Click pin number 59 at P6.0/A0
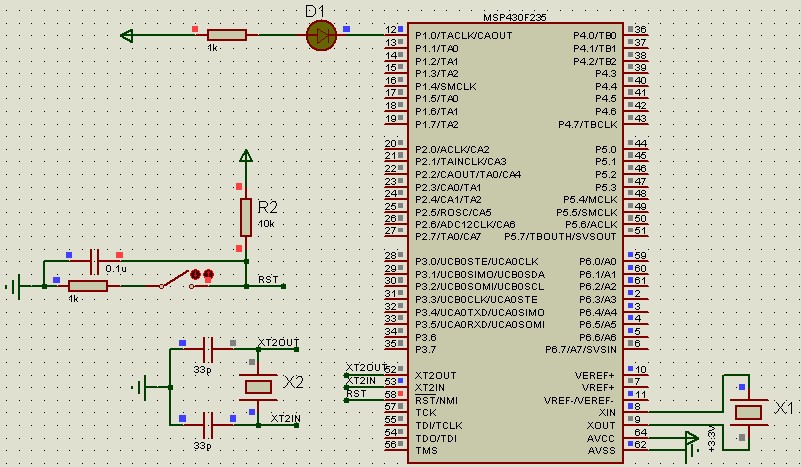 click(x=640, y=255)
